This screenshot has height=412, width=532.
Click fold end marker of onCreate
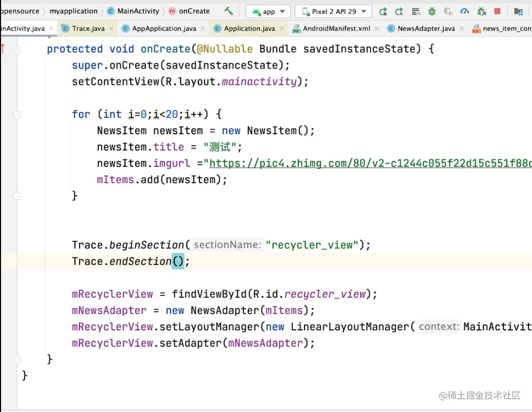(17, 359)
